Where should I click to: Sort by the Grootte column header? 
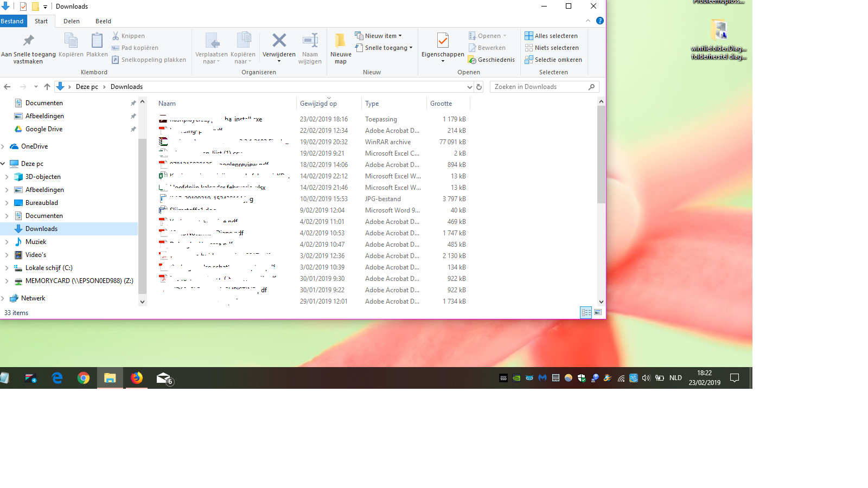[448, 104]
